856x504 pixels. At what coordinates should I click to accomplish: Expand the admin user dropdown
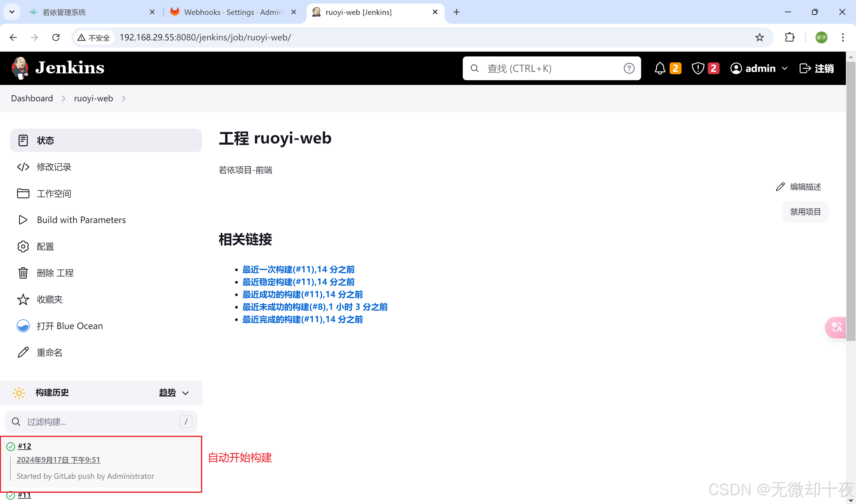pos(785,69)
